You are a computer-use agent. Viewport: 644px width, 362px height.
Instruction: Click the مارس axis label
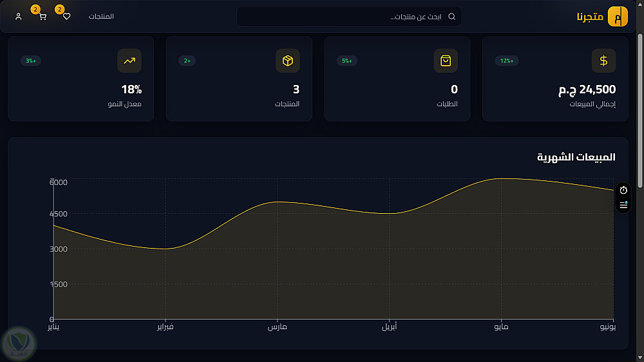(277, 327)
